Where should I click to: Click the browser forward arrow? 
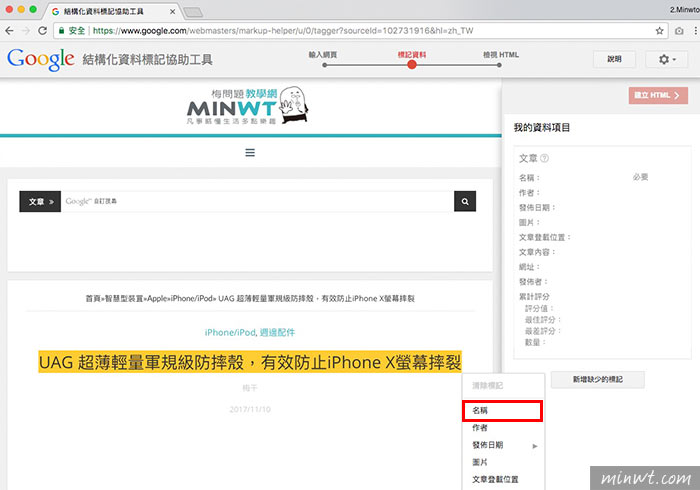pyautogui.click(x=26, y=31)
